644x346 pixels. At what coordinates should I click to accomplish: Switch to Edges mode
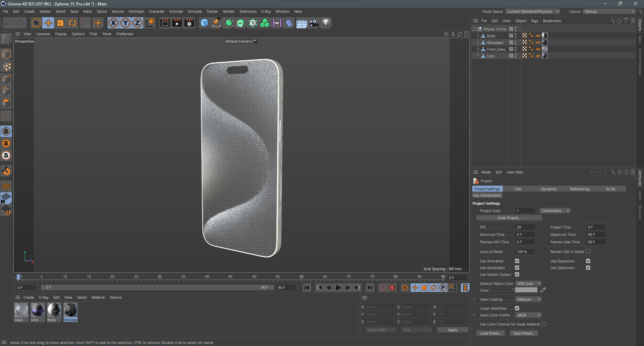(6, 91)
